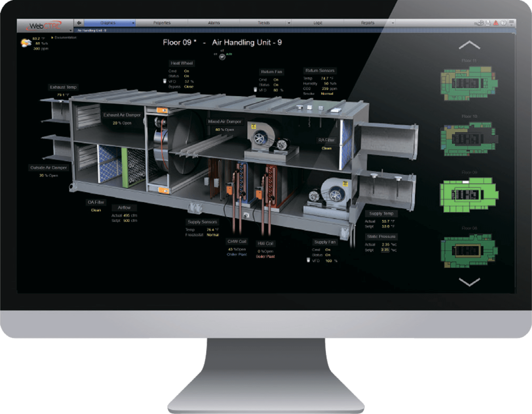Click the Supply Fan label
This screenshot has width=532, height=414.
point(325,242)
